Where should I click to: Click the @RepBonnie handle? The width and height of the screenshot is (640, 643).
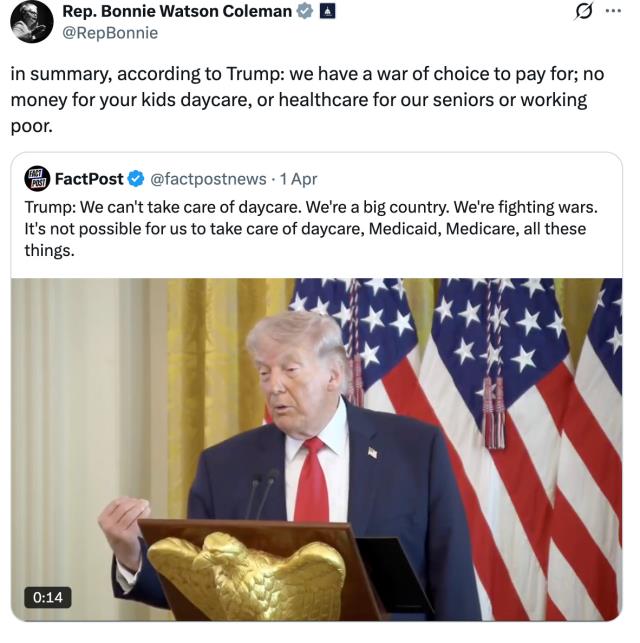(110, 33)
